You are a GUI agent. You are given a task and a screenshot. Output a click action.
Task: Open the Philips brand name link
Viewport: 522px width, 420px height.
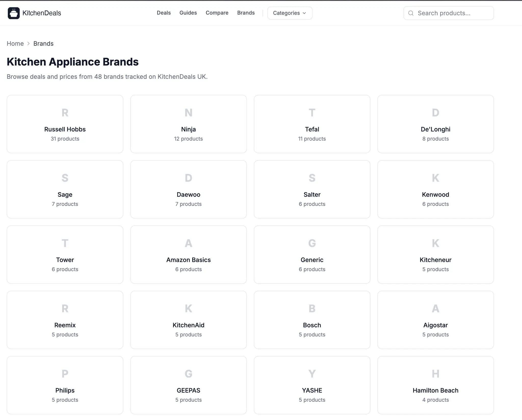(65, 390)
